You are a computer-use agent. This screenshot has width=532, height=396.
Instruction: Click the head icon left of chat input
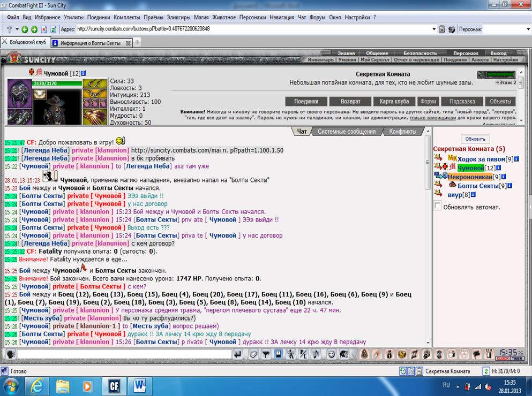(x=11, y=354)
